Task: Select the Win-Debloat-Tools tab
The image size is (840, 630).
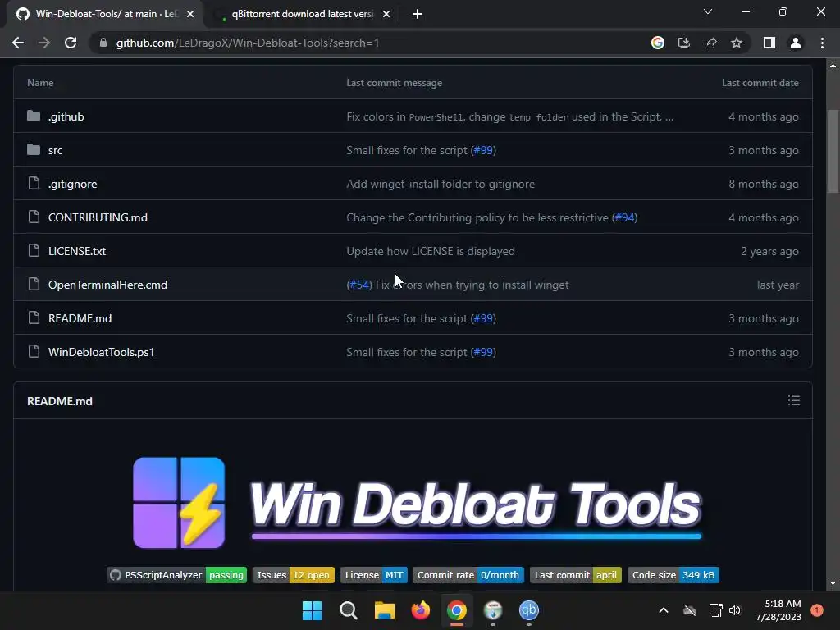Action: [x=104, y=15]
